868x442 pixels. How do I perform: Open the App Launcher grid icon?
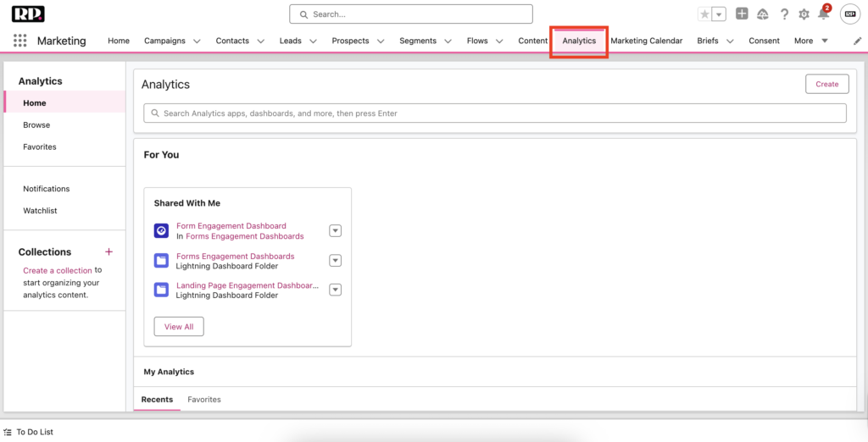[20, 41]
